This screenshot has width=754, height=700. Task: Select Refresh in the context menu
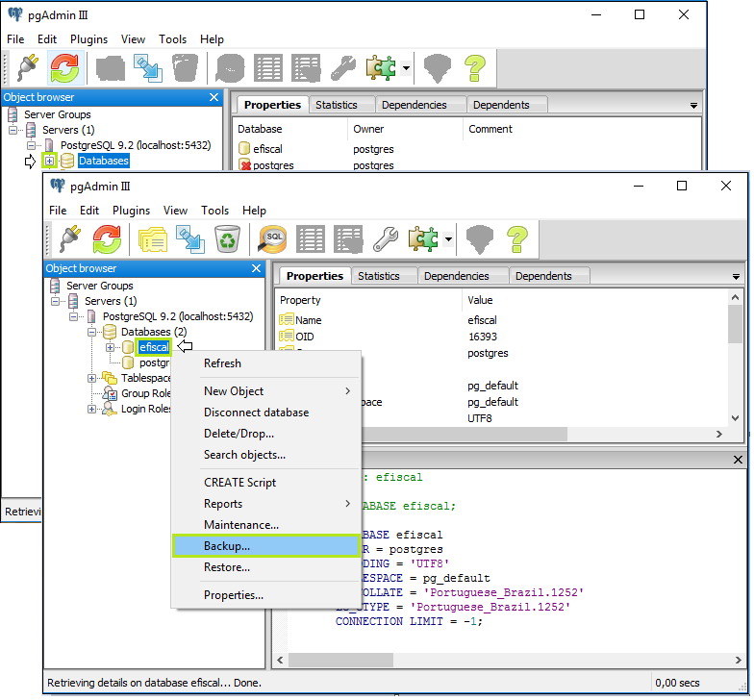tap(265, 363)
